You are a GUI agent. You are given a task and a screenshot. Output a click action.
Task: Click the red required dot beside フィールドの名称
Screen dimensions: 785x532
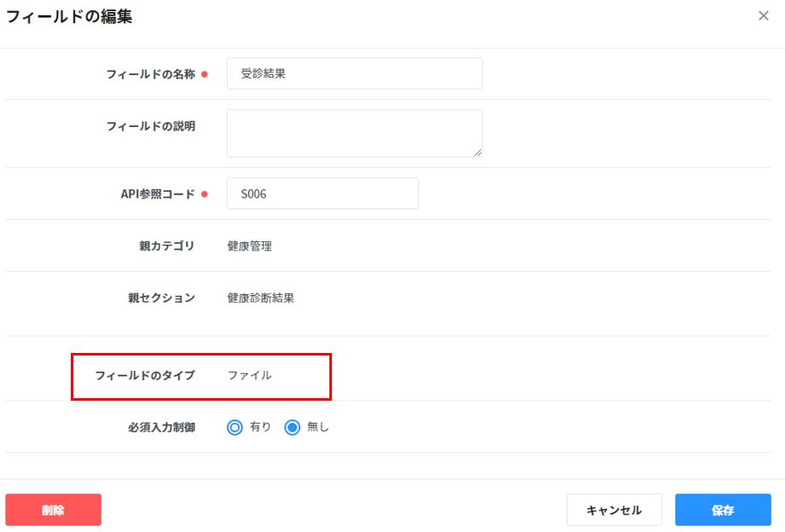pyautogui.click(x=204, y=75)
